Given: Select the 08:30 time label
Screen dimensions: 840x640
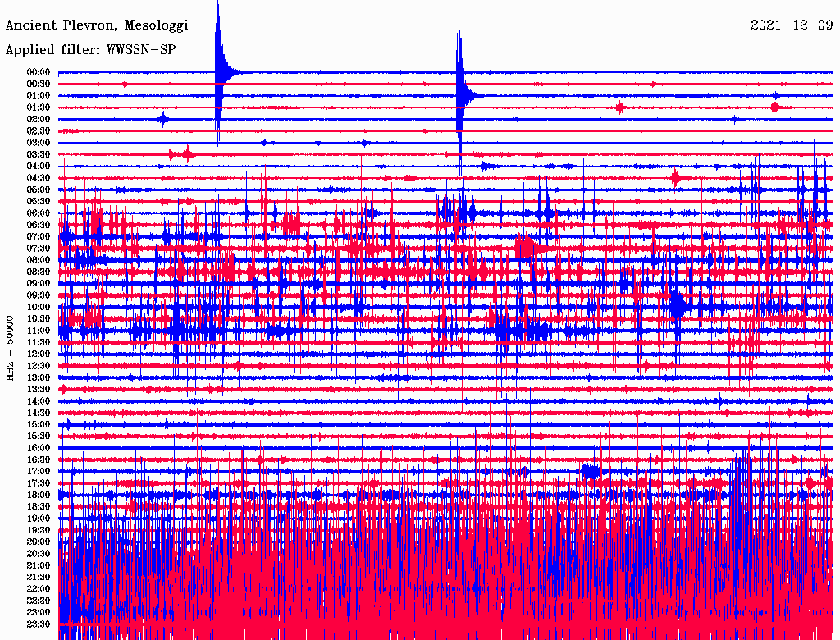Looking at the screenshot, I should click(x=39, y=272).
